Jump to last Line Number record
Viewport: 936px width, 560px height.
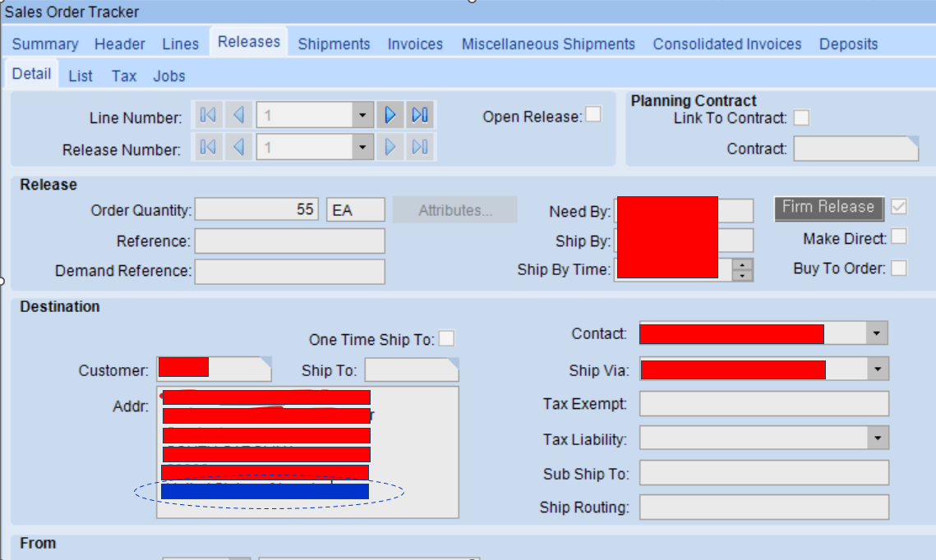point(420,115)
